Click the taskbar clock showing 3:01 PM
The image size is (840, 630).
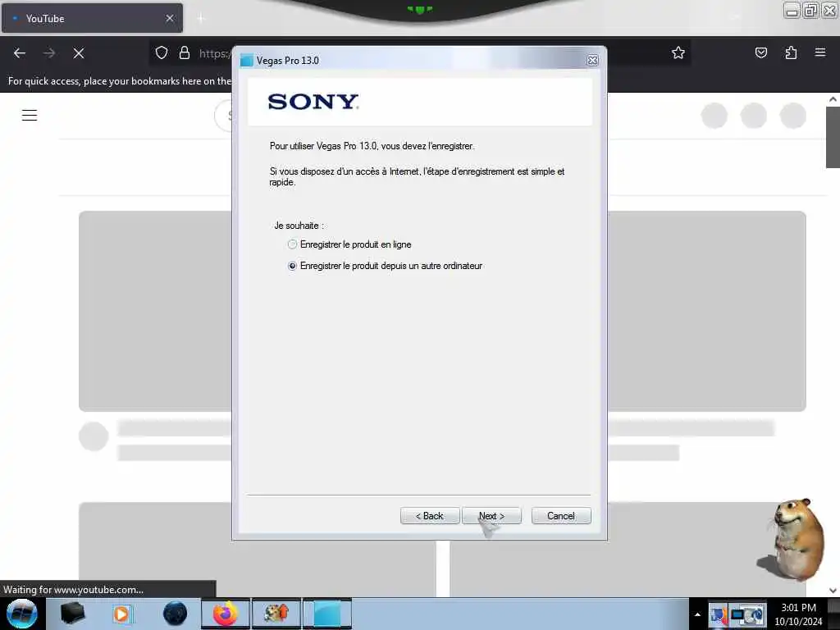pyautogui.click(x=798, y=614)
